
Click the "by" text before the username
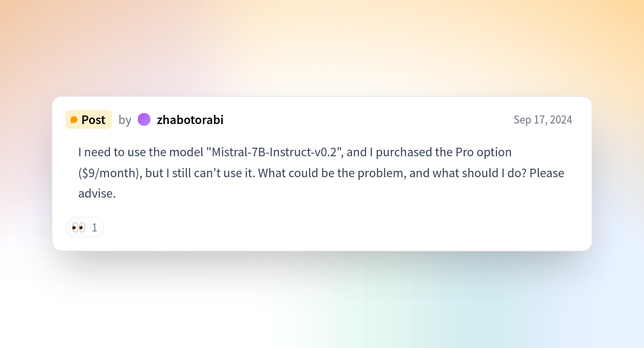(125, 120)
